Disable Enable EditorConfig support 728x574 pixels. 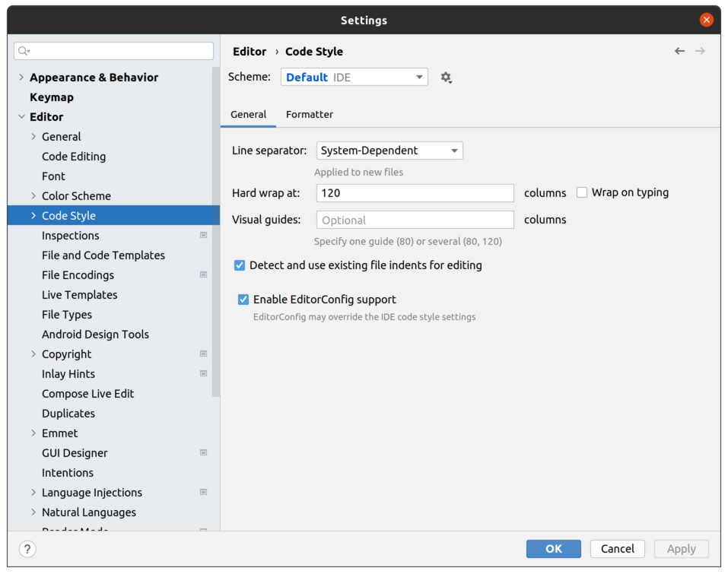click(x=243, y=299)
